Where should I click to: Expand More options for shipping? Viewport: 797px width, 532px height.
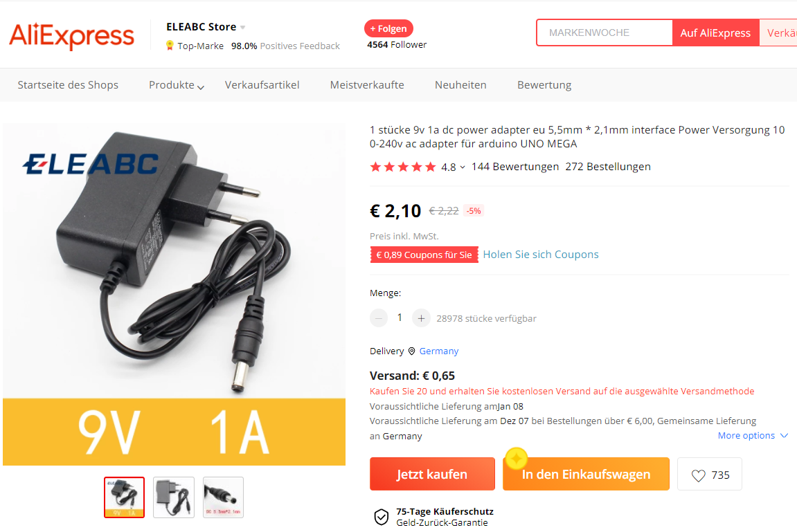tap(753, 436)
